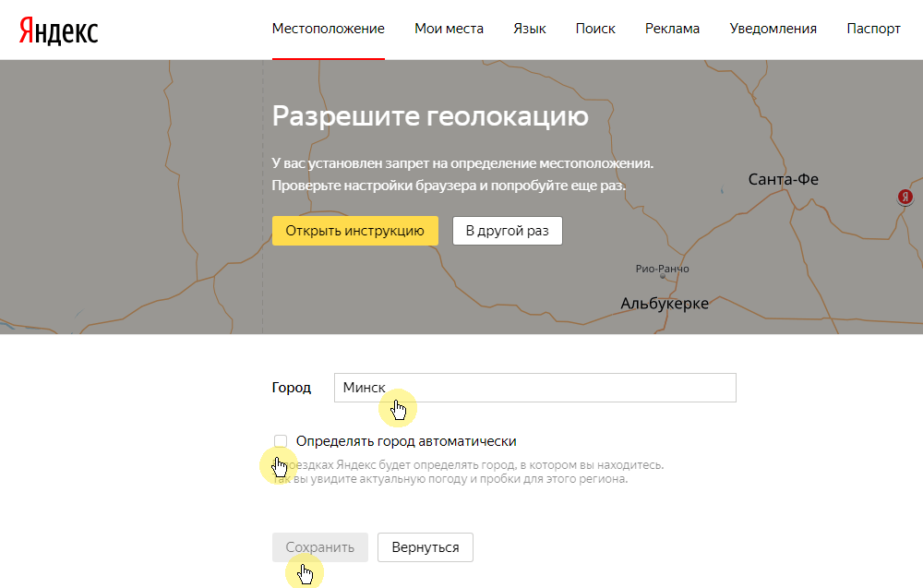The image size is (923, 588).
Task: Click Альбукерке on the map
Action: [665, 302]
